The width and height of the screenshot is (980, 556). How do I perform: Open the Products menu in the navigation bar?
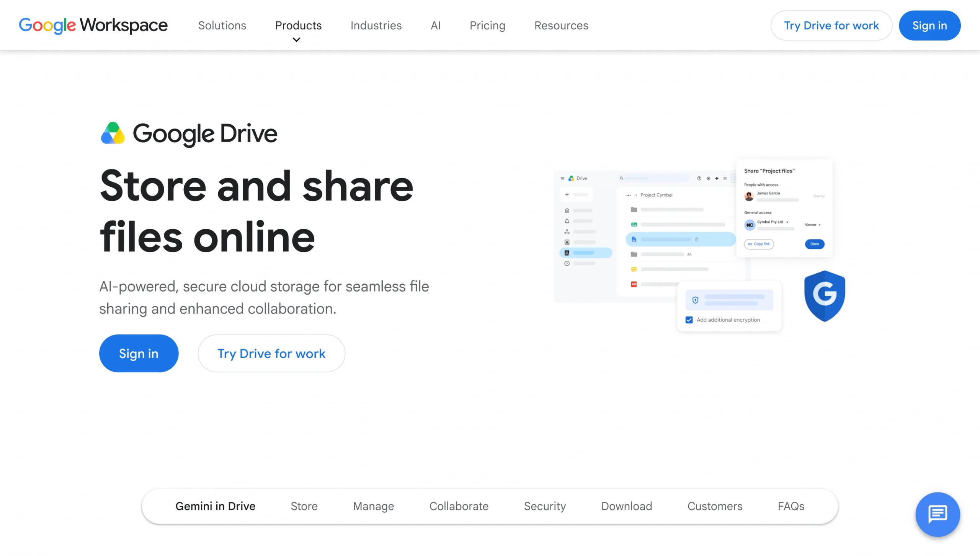tap(298, 25)
